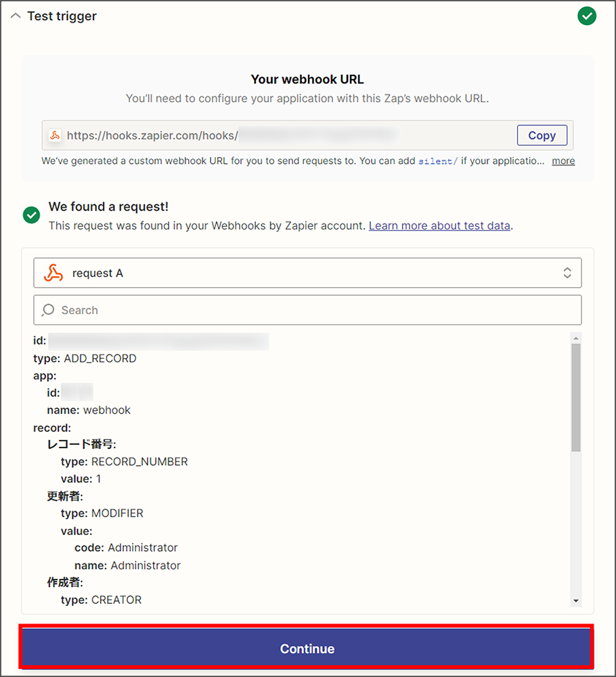Click the green checkmark status icon top right

pyautogui.click(x=587, y=16)
